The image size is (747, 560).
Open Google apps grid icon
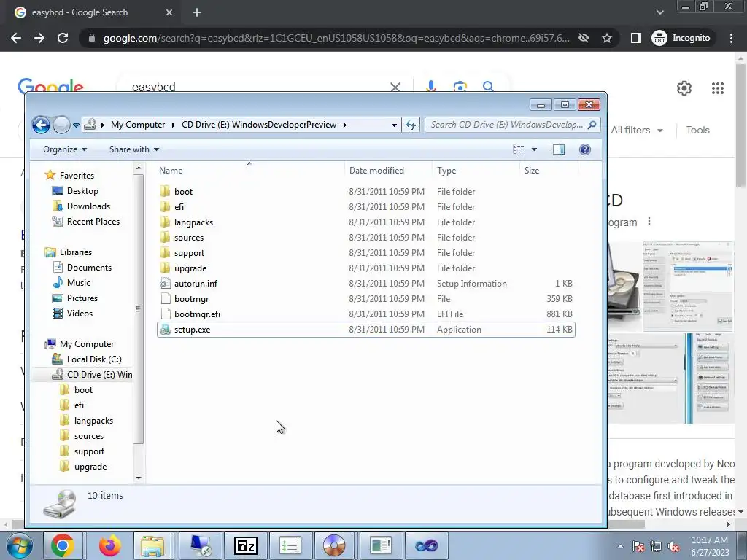click(x=718, y=88)
